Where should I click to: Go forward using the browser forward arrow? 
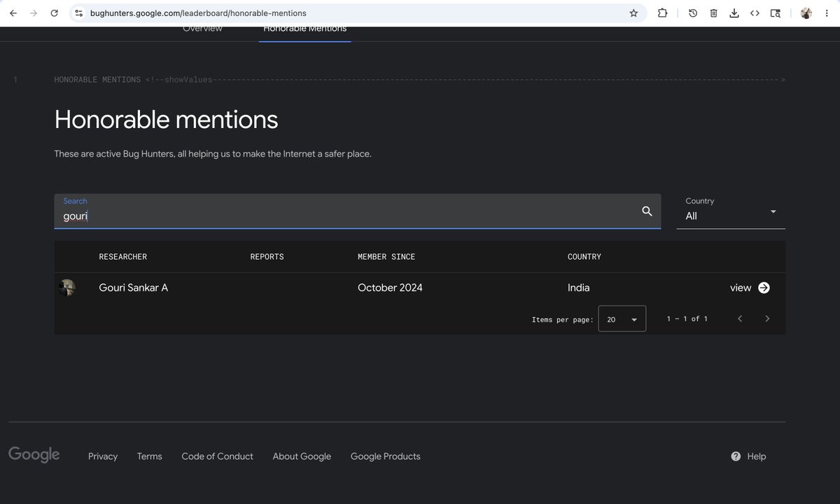pyautogui.click(x=34, y=13)
